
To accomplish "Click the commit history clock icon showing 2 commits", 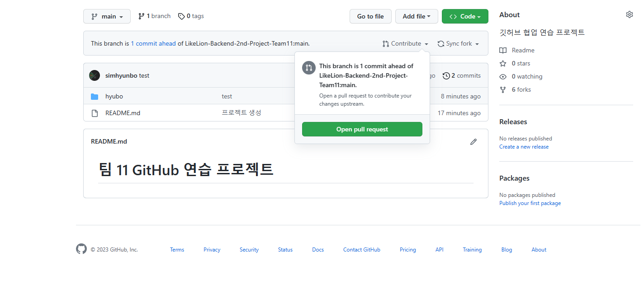I will tap(446, 75).
